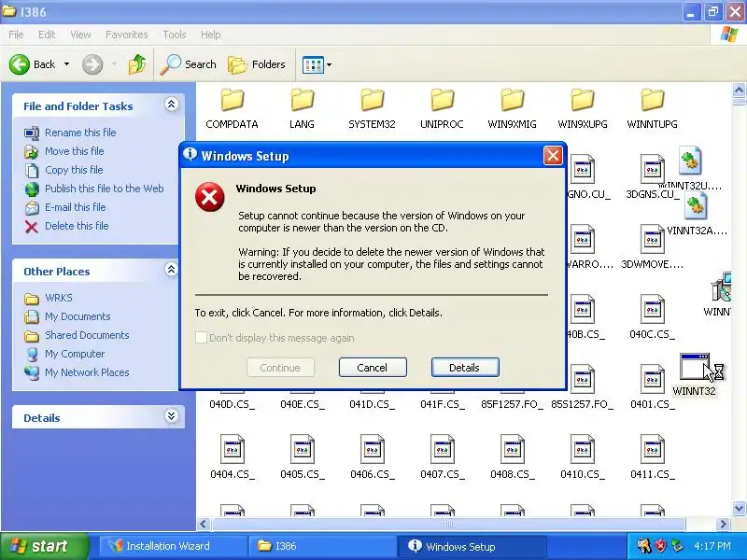
Task: Collapse File and Folder Tasks panel
Action: tap(171, 105)
